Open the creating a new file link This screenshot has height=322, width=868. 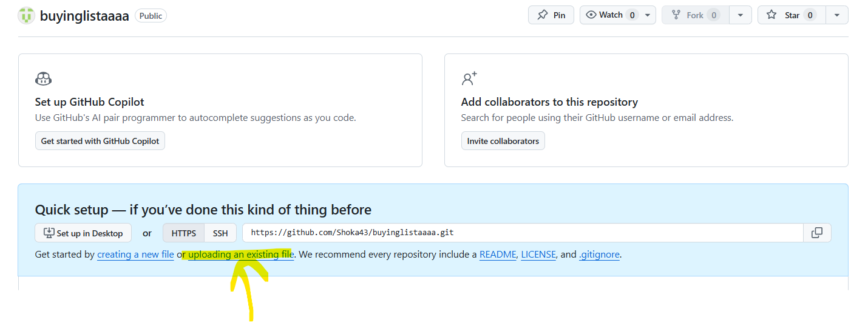(135, 255)
